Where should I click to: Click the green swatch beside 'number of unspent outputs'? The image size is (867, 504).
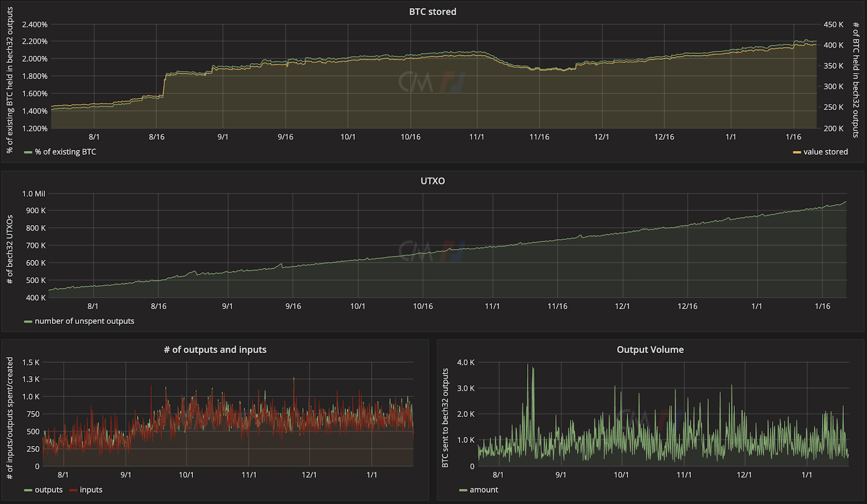pyautogui.click(x=28, y=322)
